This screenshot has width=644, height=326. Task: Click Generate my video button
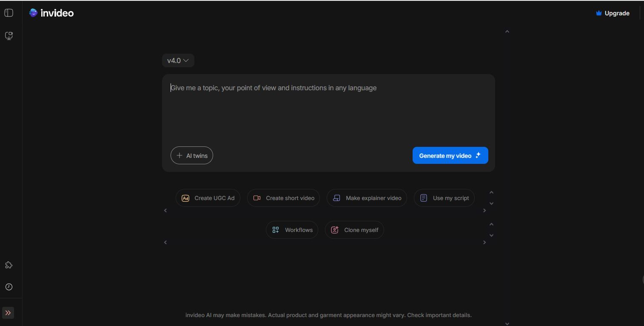(x=450, y=156)
